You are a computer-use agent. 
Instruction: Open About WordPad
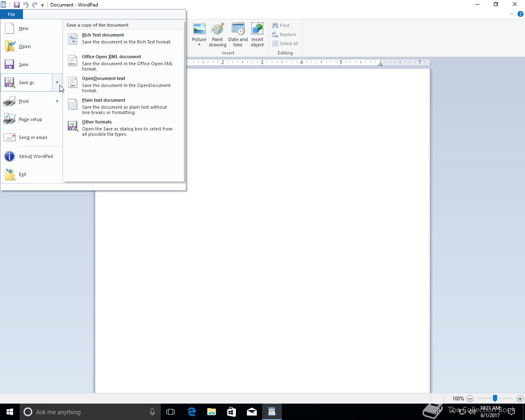[x=31, y=156]
